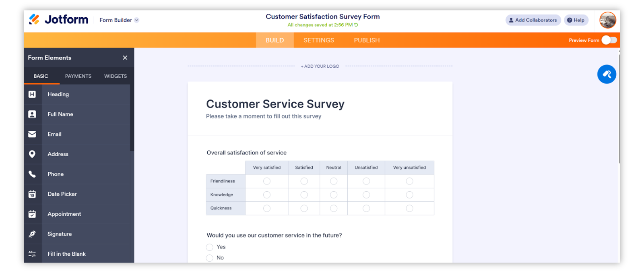Select the Full Name element icon
The height and width of the screenshot is (273, 644).
coord(32,114)
